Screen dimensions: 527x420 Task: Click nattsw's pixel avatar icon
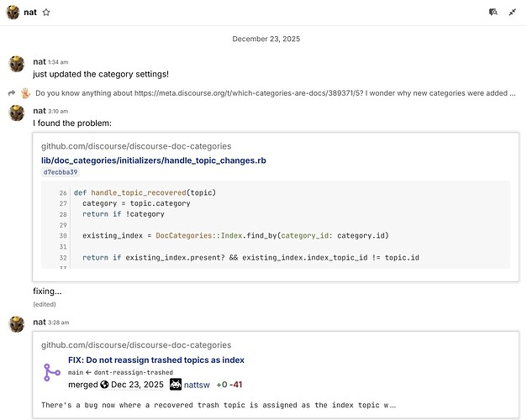point(176,385)
